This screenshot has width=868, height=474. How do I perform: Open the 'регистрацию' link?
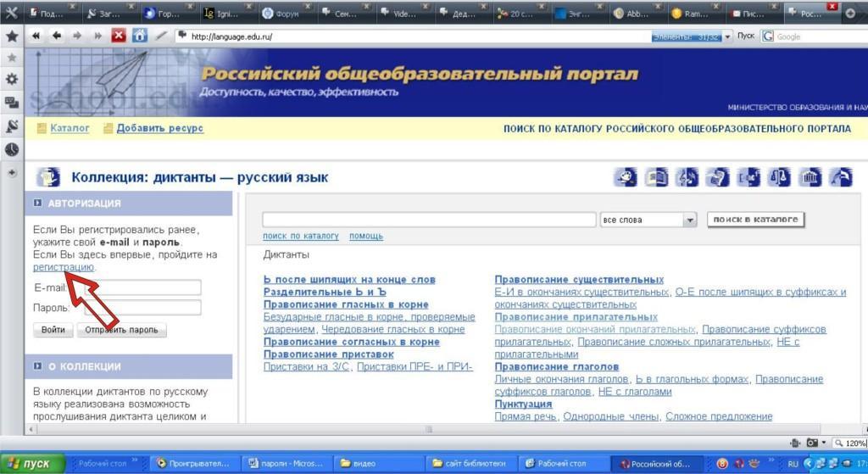pyautogui.click(x=63, y=267)
